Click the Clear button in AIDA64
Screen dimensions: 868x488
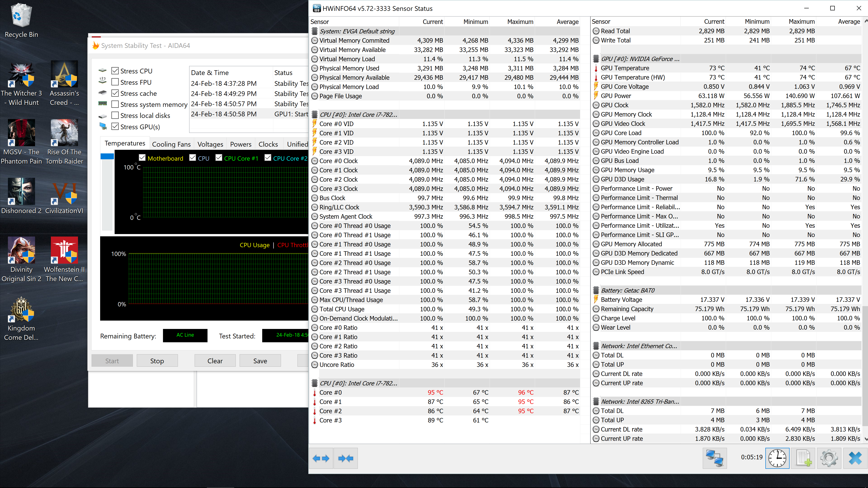point(215,361)
